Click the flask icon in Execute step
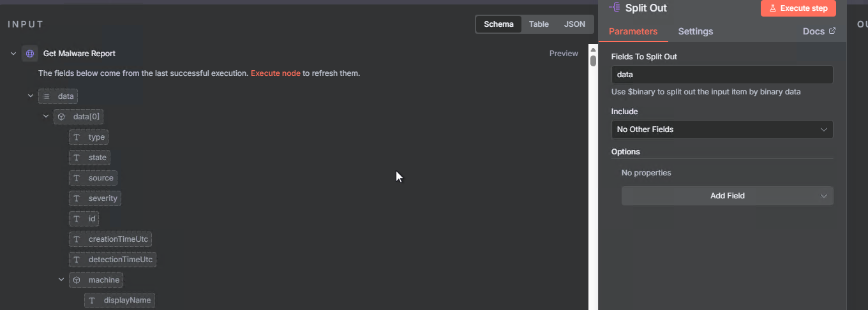Viewport: 868px width, 310px height. coord(772,8)
